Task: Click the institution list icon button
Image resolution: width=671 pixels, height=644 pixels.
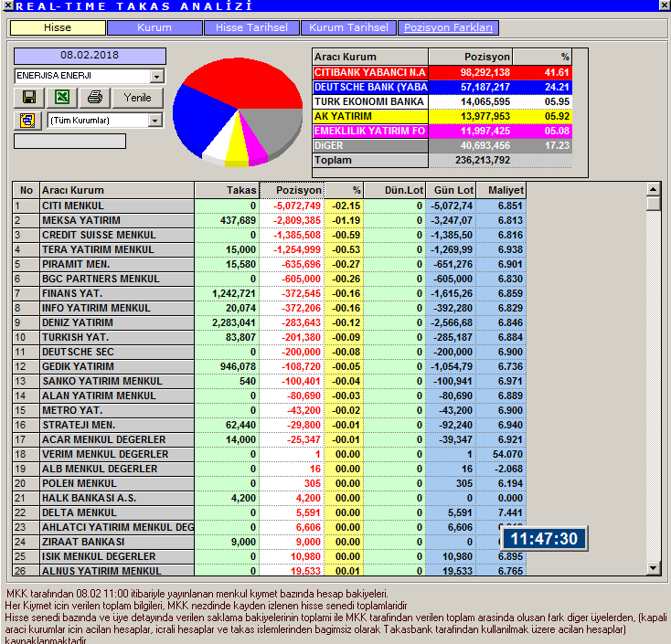Action: click(x=27, y=121)
